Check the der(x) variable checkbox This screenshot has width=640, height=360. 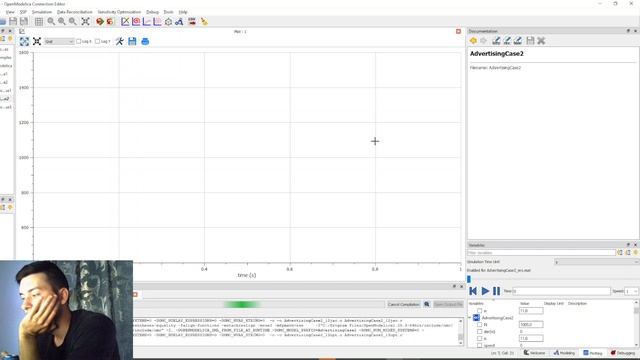point(480,331)
